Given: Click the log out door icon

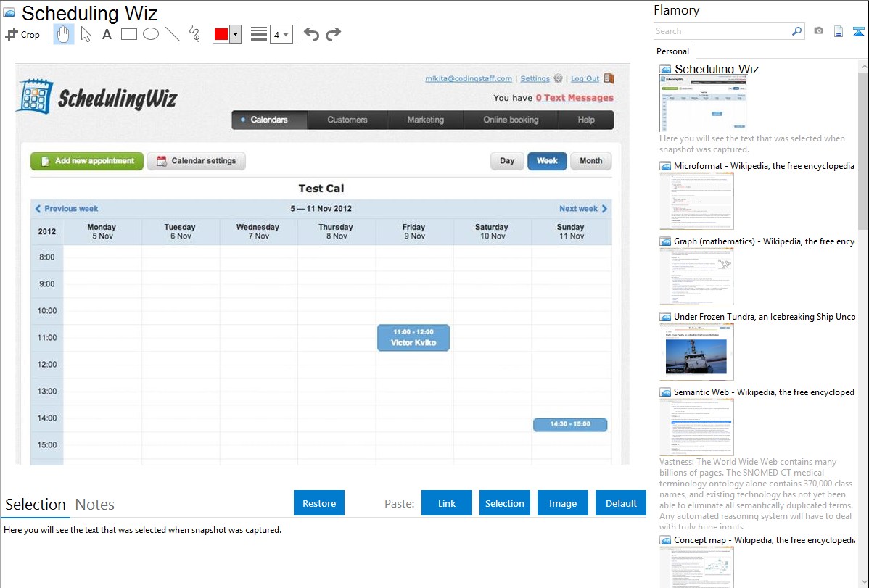Looking at the screenshot, I should point(609,79).
